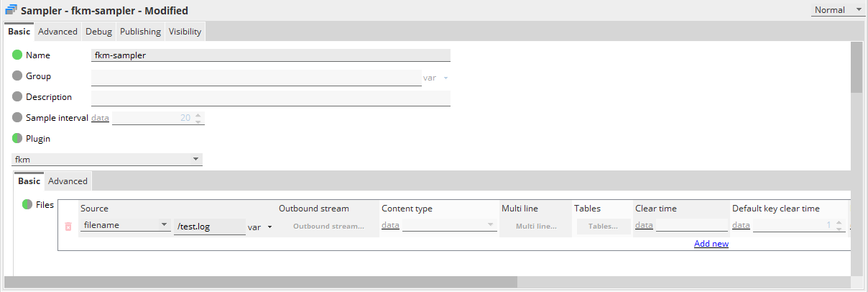Image resolution: width=868 pixels, height=292 pixels.
Task: Open the Normal mode dropdown
Action: click(x=838, y=10)
